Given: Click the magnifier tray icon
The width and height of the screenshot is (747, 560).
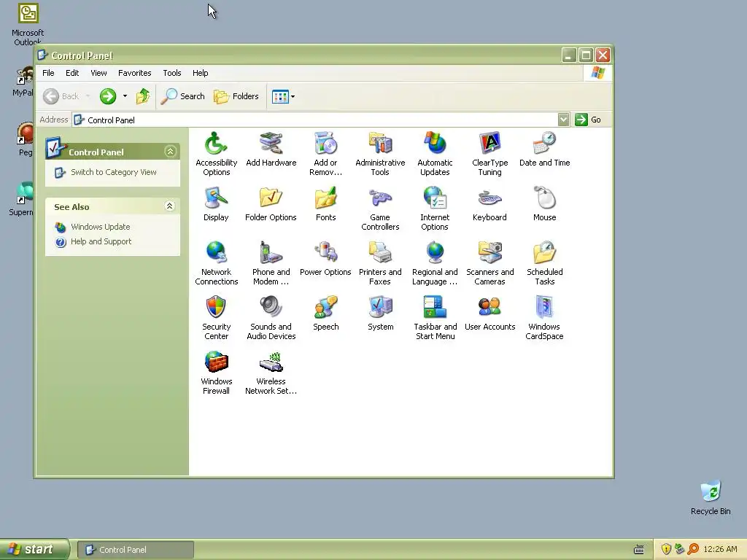Looking at the screenshot, I should [x=693, y=549].
